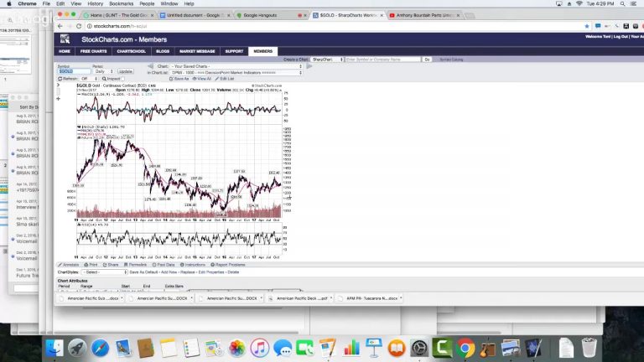This screenshot has width=644, height=362.
Task: Toggle the Inspect checkbox
Action: coord(122,79)
